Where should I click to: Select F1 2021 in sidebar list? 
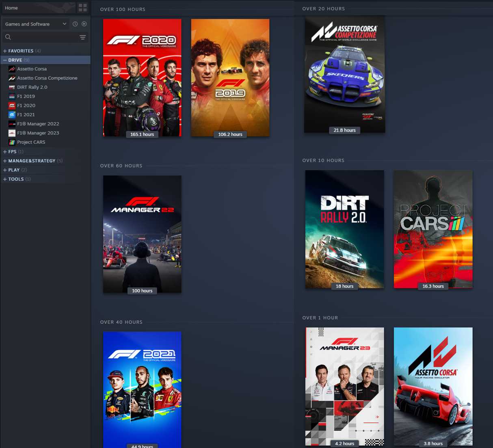[x=26, y=115]
